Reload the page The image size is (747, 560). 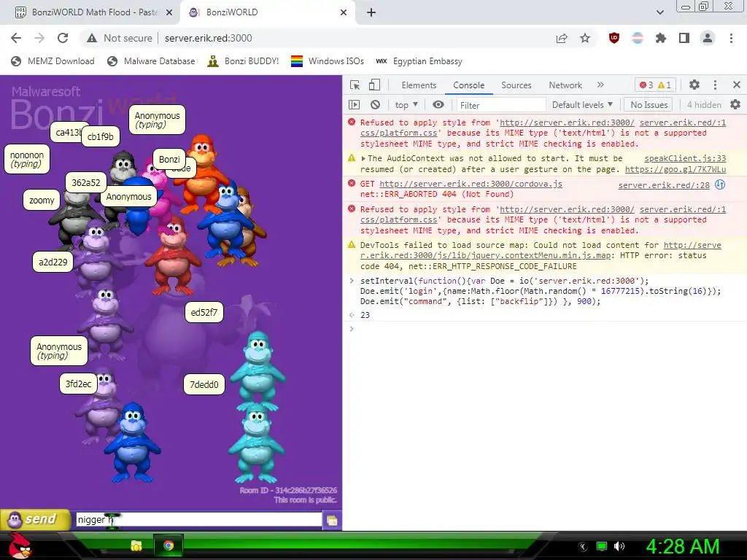click(x=63, y=38)
